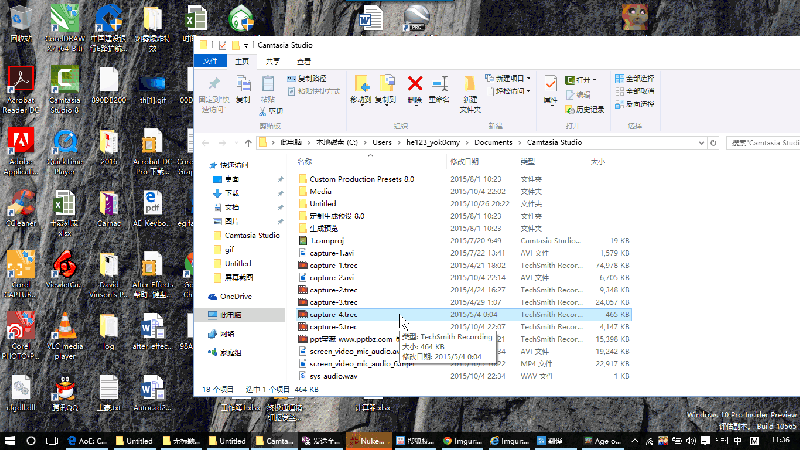Viewport: 800px width, 450px height.
Task: Sort by the Type column header
Action: tap(528, 162)
